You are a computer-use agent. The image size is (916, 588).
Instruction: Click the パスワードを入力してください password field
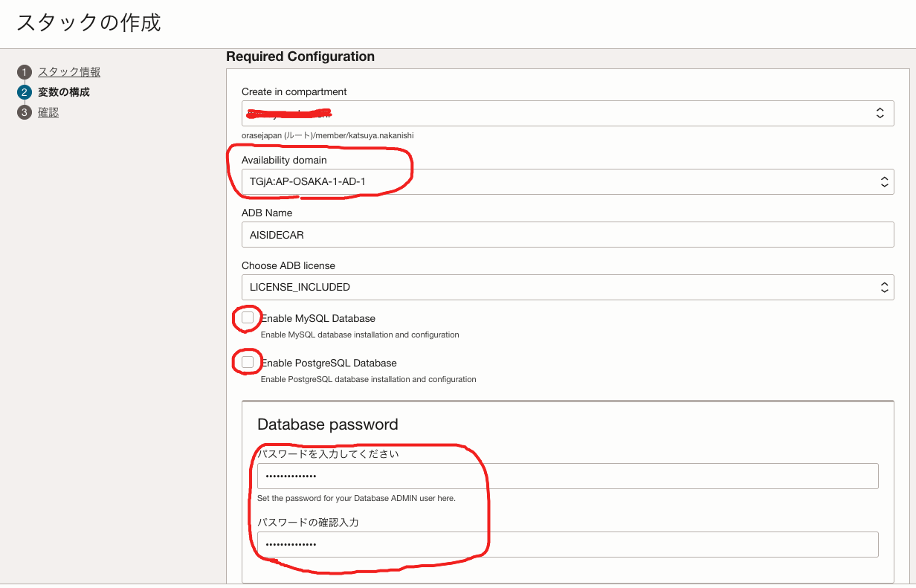(x=567, y=476)
